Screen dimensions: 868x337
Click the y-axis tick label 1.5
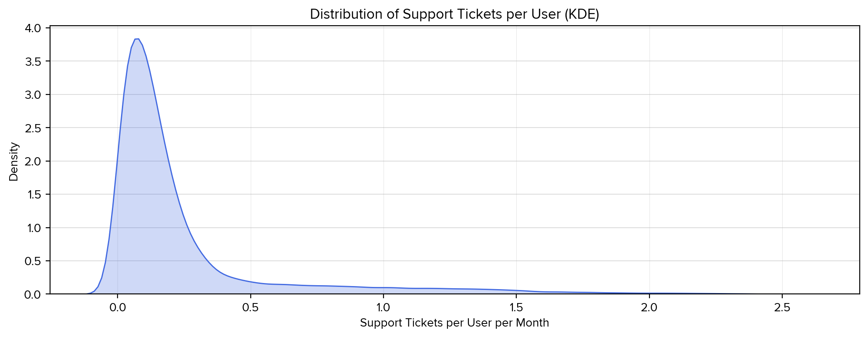34,195
